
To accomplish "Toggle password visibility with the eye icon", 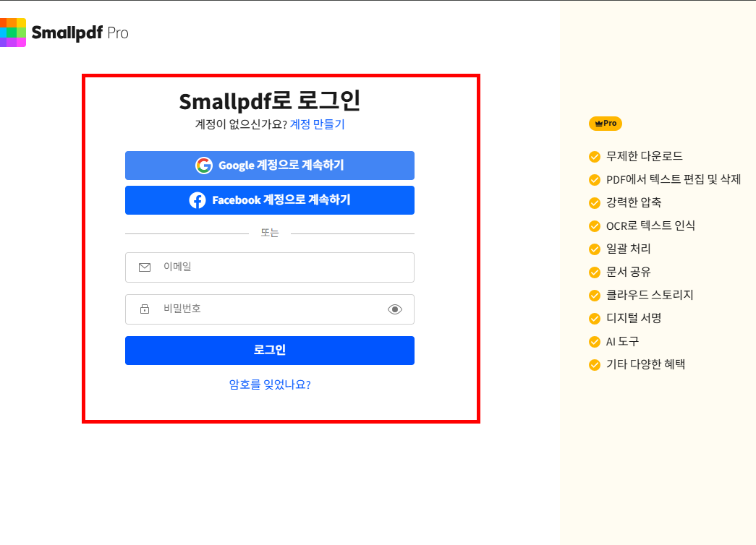I will pos(394,309).
